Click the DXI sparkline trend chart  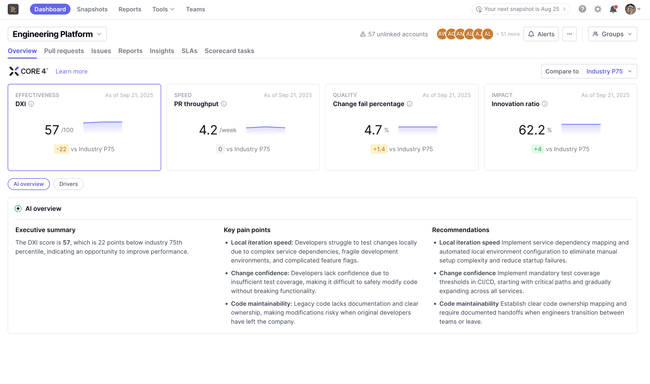point(102,127)
